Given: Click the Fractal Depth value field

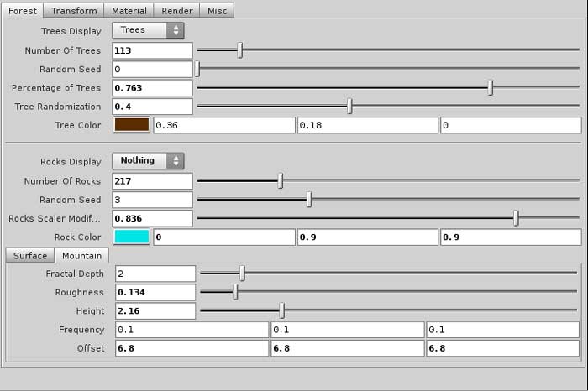Looking at the screenshot, I should coord(155,274).
